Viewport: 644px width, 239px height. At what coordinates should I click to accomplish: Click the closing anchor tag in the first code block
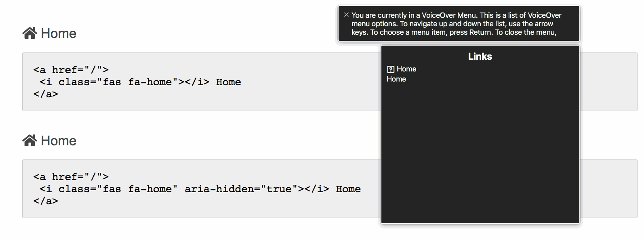[x=46, y=94]
